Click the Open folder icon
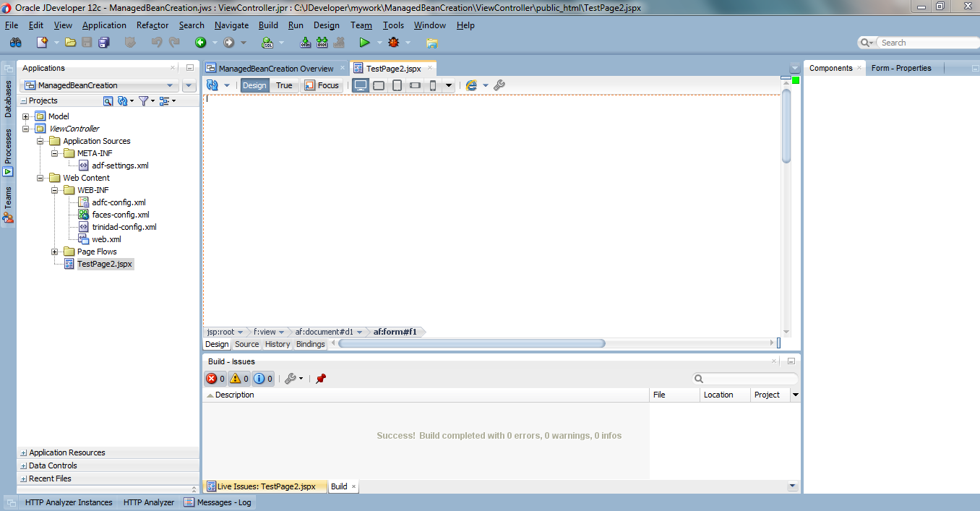The height and width of the screenshot is (511, 980). pos(70,43)
